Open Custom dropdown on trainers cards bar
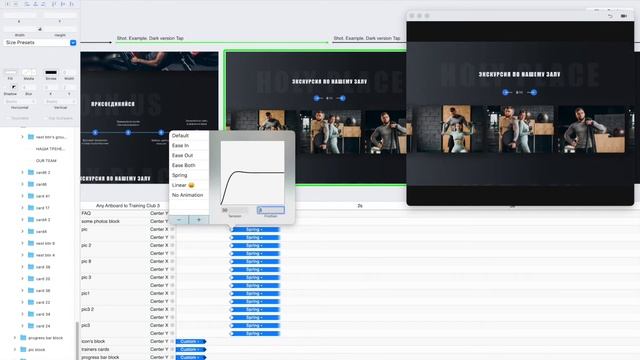 (191, 349)
